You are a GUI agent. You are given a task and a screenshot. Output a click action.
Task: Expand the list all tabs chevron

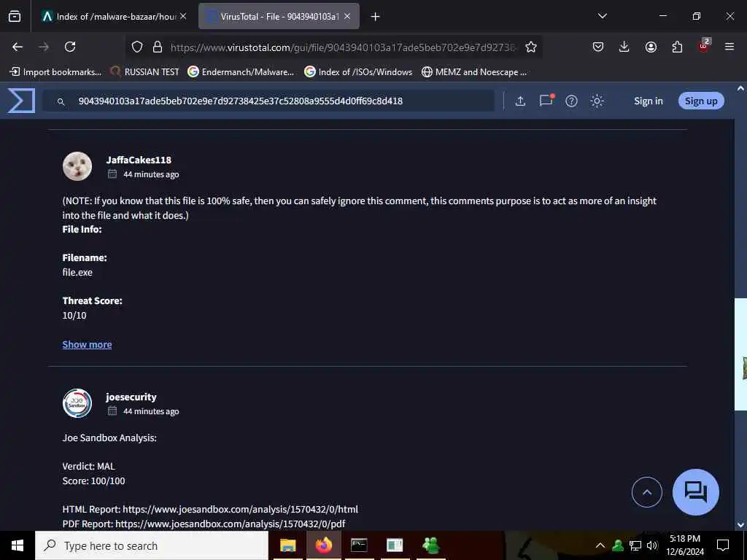(602, 16)
